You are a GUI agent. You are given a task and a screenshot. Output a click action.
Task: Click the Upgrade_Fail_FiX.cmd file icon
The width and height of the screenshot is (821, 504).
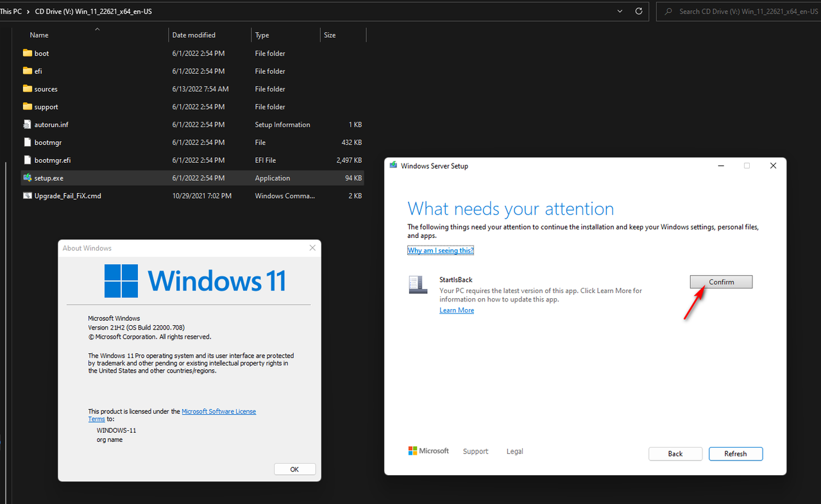coord(27,196)
